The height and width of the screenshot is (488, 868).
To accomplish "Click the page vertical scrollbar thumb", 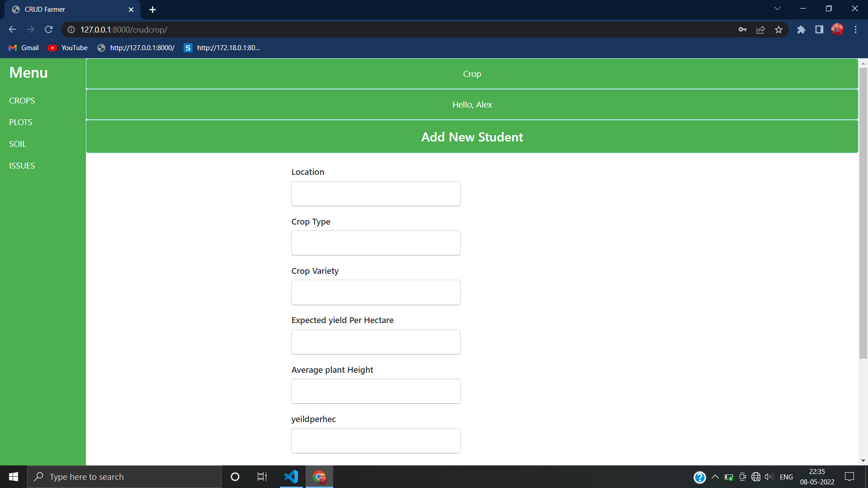I will pos(863,212).
